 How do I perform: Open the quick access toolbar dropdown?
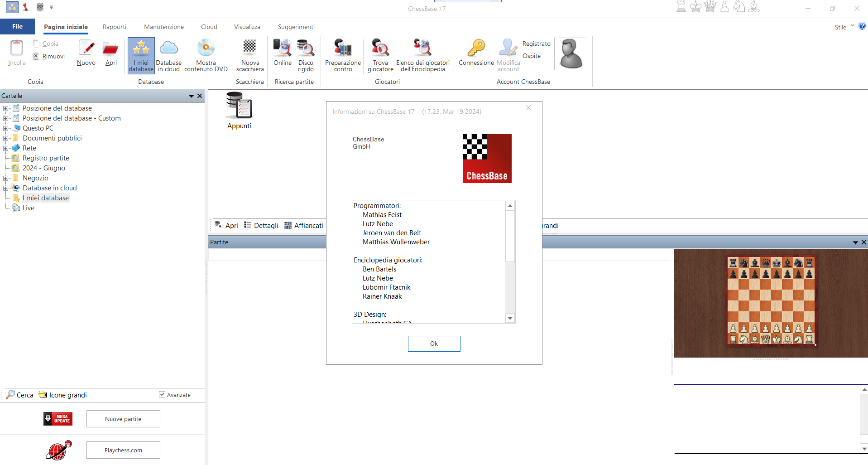51,7
